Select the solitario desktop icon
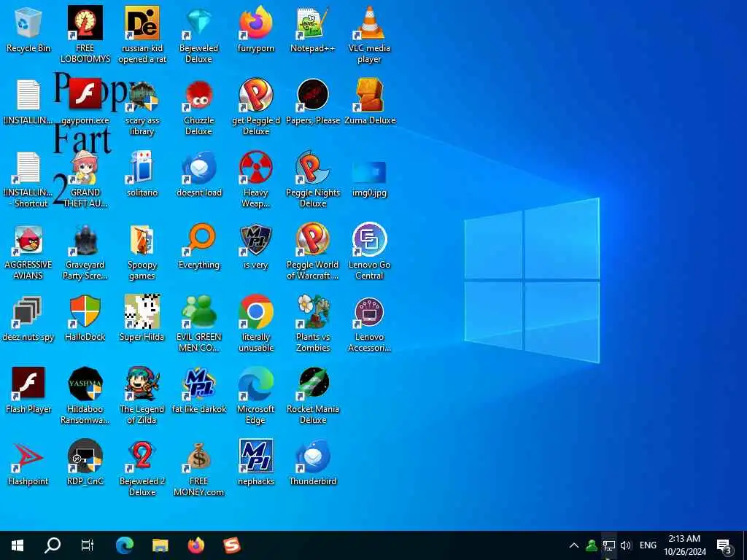Screen dimensions: 747x560 click(x=142, y=174)
